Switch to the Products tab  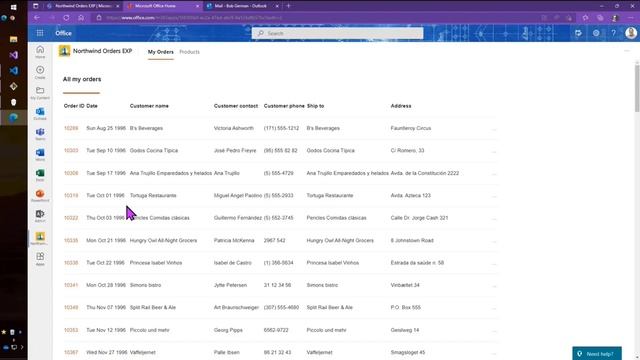(189, 52)
